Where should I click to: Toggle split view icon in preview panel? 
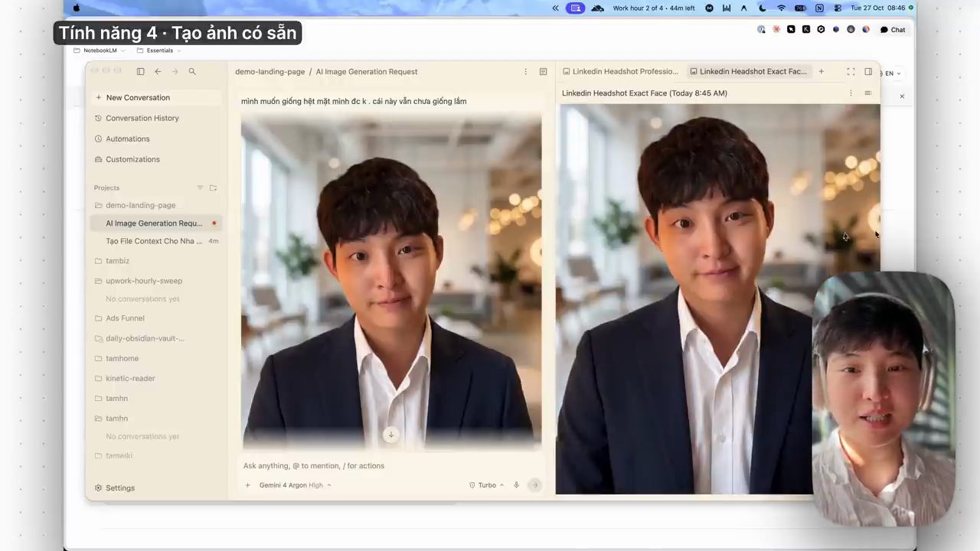click(x=868, y=71)
